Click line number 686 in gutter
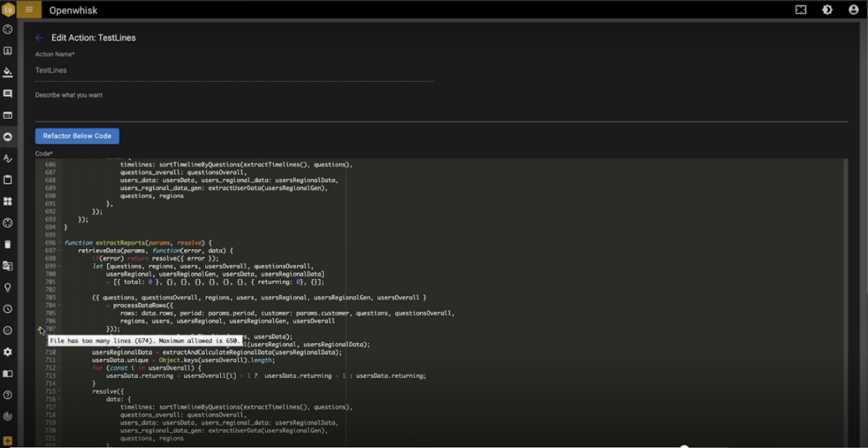The width and height of the screenshot is (868, 448). coord(50,165)
